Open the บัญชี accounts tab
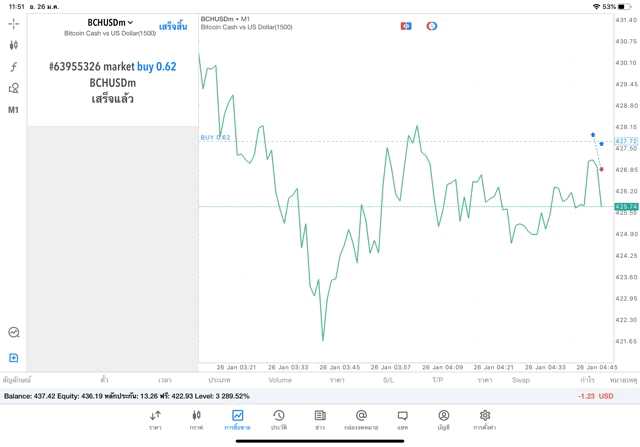The image size is (640, 447). tap(444, 420)
